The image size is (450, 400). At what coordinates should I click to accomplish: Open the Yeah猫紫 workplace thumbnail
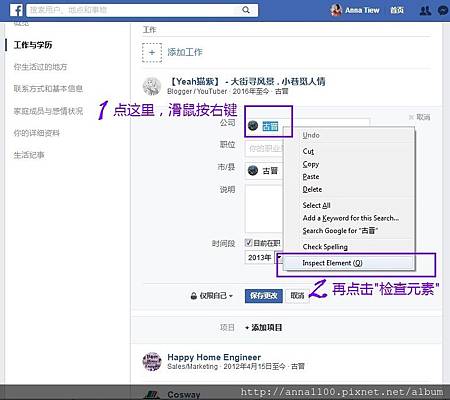(152, 86)
